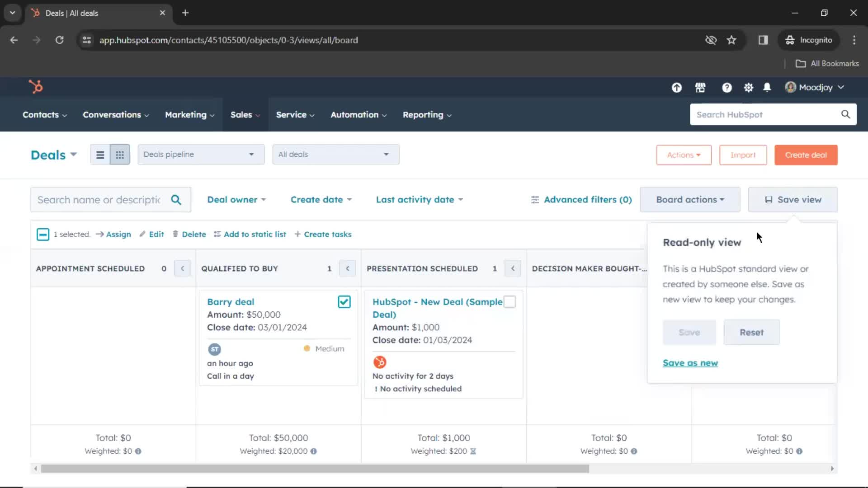Click the list view icon
The image size is (868, 488).
click(99, 155)
